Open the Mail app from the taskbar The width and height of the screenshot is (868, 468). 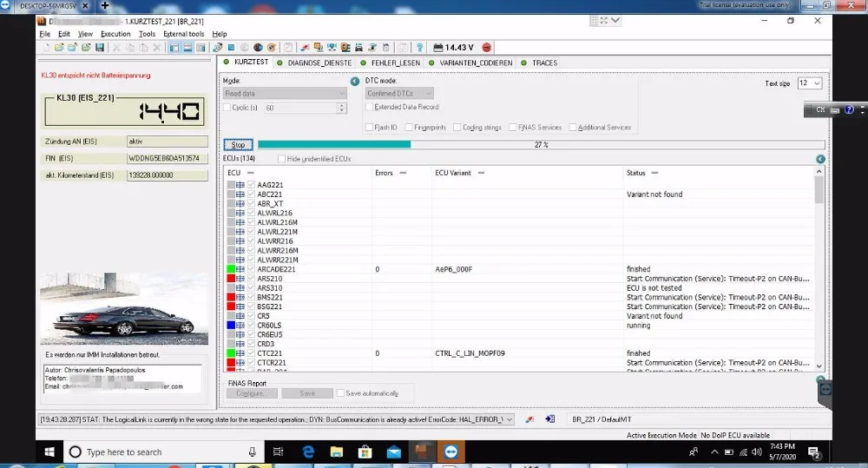[x=394, y=452]
